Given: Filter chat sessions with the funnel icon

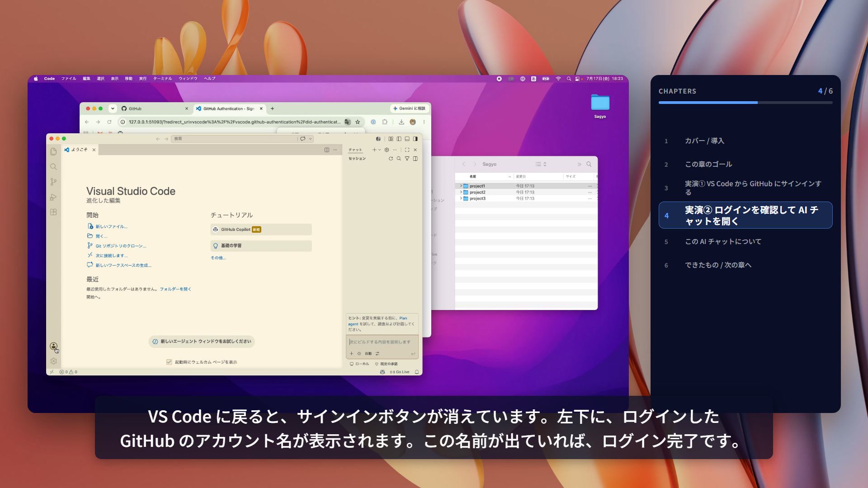Looking at the screenshot, I should pyautogui.click(x=407, y=159).
